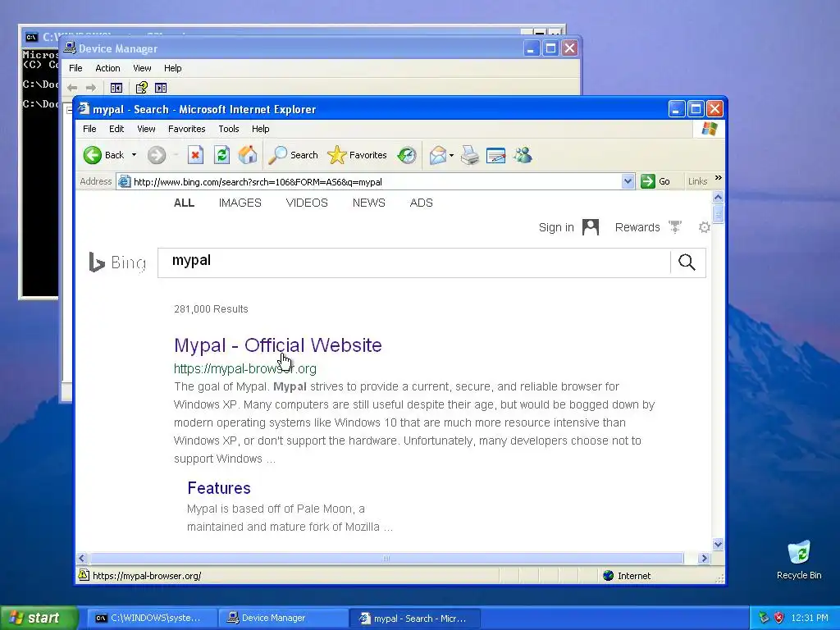Open the IE Tools menu
Image resolution: width=840 pixels, height=630 pixels.
229,129
